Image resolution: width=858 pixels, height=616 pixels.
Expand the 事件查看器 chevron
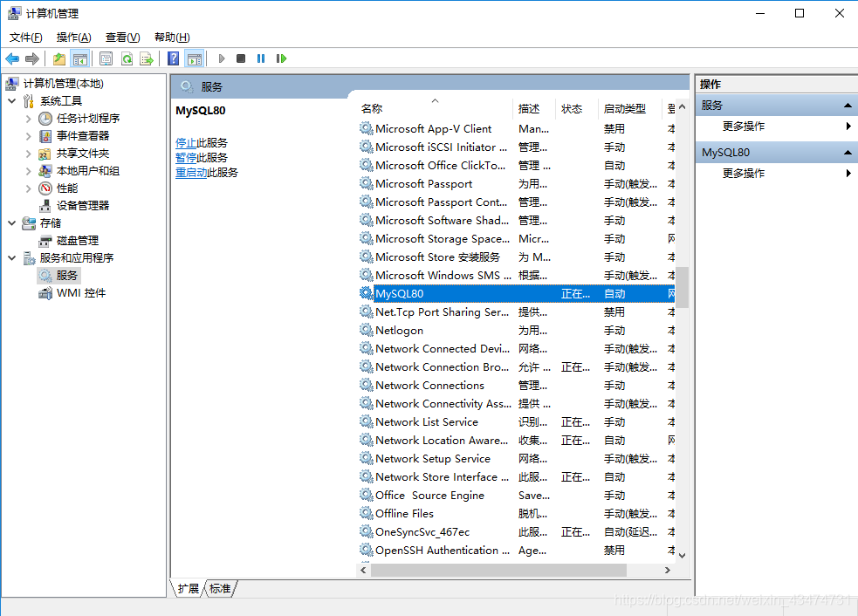coord(29,135)
